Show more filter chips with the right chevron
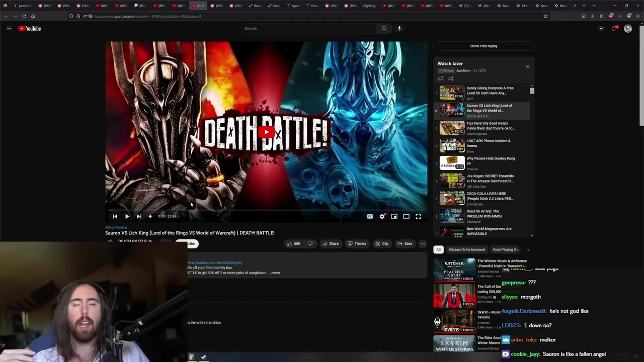644x362 pixels. click(x=528, y=250)
